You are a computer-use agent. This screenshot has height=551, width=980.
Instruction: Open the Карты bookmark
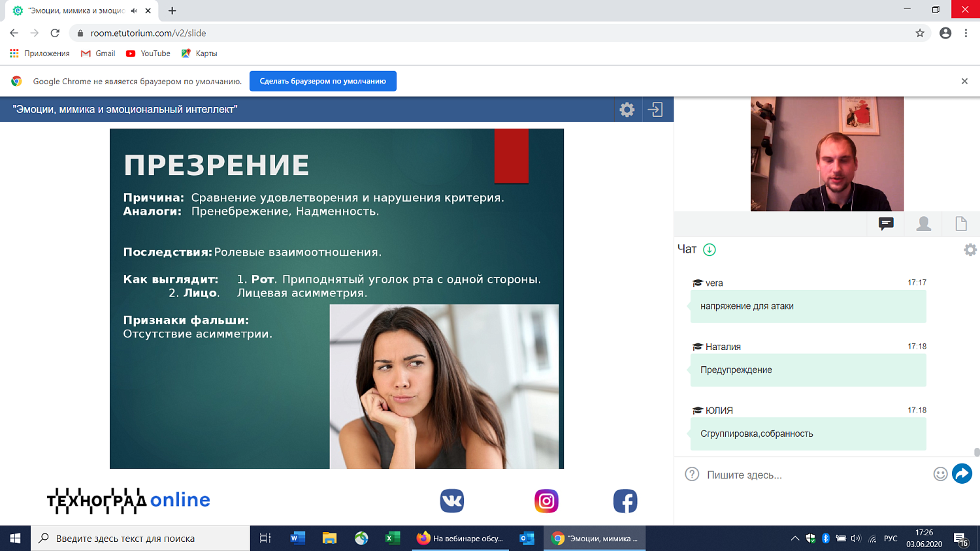click(x=199, y=54)
